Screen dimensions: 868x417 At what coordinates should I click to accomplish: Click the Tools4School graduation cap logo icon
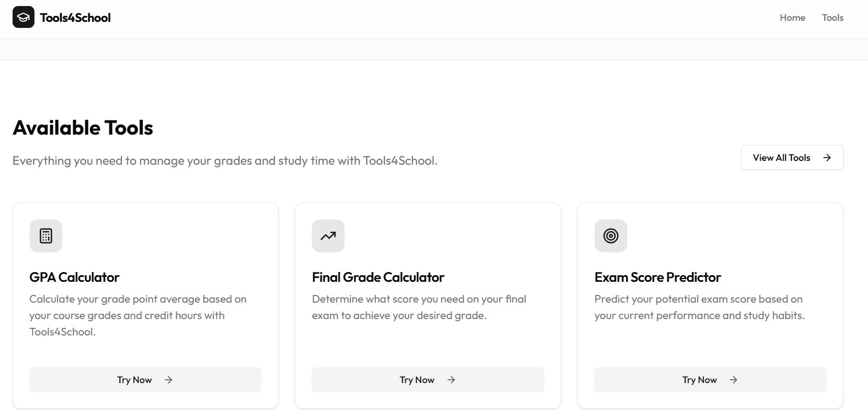click(23, 17)
